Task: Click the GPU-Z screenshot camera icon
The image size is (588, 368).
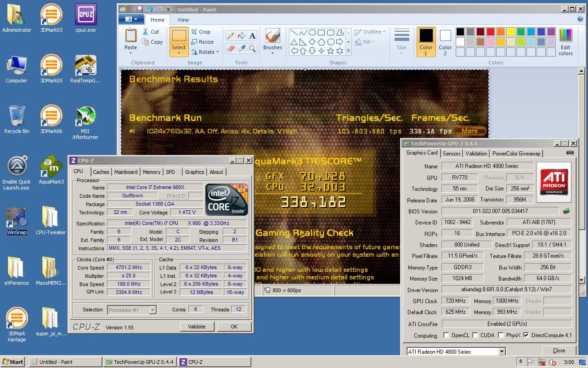Action: click(x=570, y=153)
